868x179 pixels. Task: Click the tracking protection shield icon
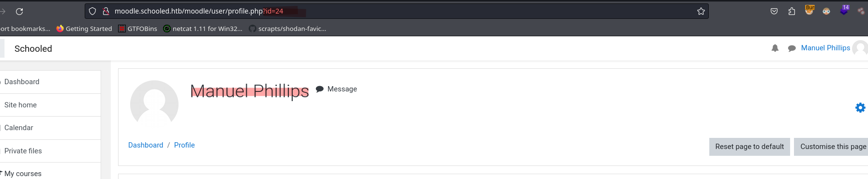click(x=92, y=11)
